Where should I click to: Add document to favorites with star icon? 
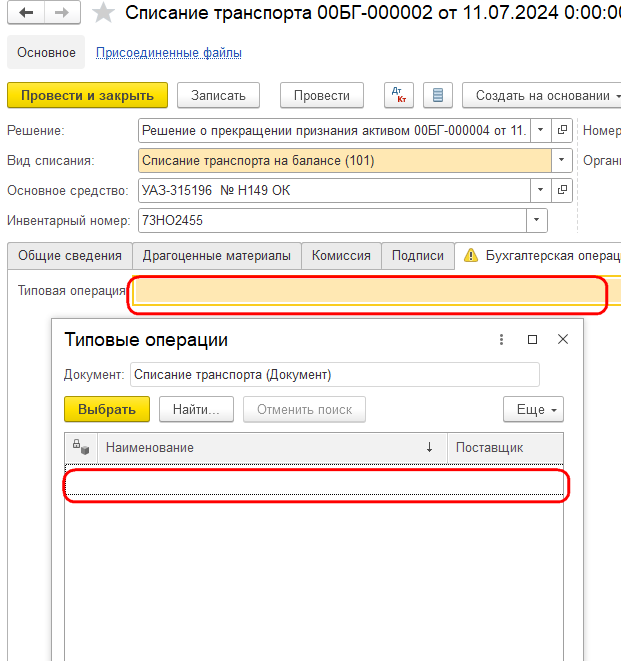click(x=103, y=13)
